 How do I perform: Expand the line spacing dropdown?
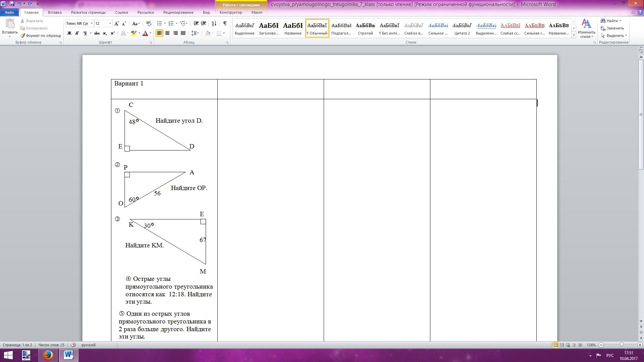point(198,33)
